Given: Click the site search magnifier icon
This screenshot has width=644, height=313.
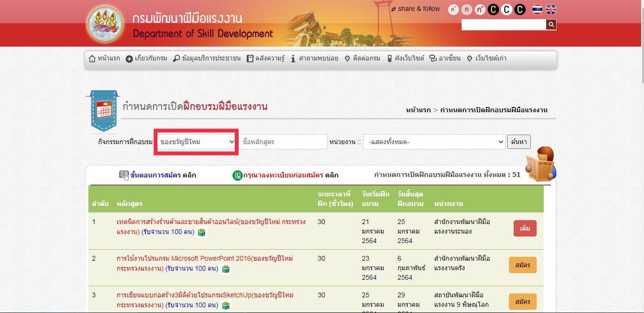Looking at the screenshot, I should (551, 25).
